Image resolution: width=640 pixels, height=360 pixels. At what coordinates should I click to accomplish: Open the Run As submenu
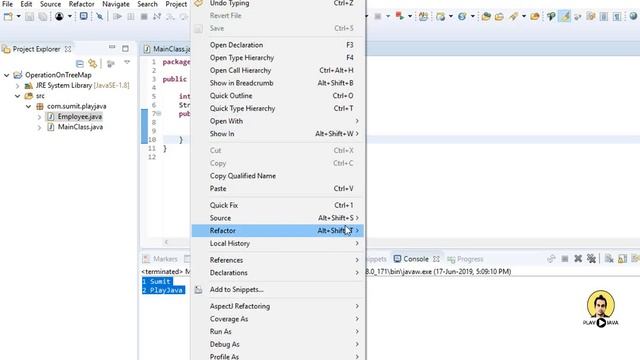(278, 331)
